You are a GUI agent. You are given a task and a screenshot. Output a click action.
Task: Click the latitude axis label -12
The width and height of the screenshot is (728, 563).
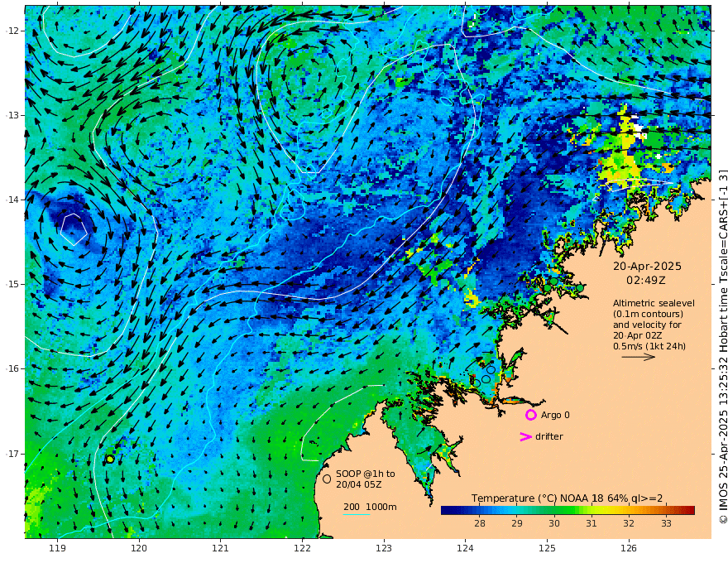[12, 31]
